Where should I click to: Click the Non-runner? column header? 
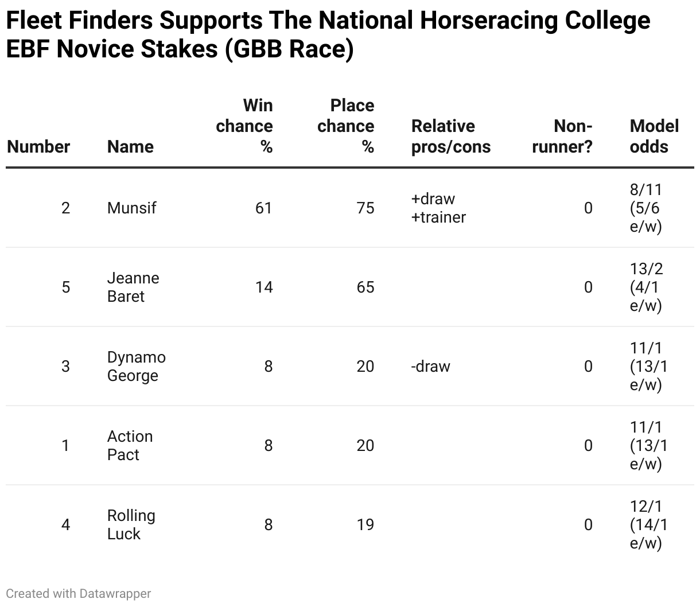pos(562,137)
